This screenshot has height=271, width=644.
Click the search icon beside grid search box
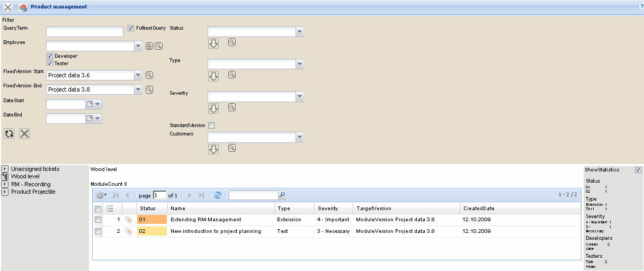click(282, 195)
